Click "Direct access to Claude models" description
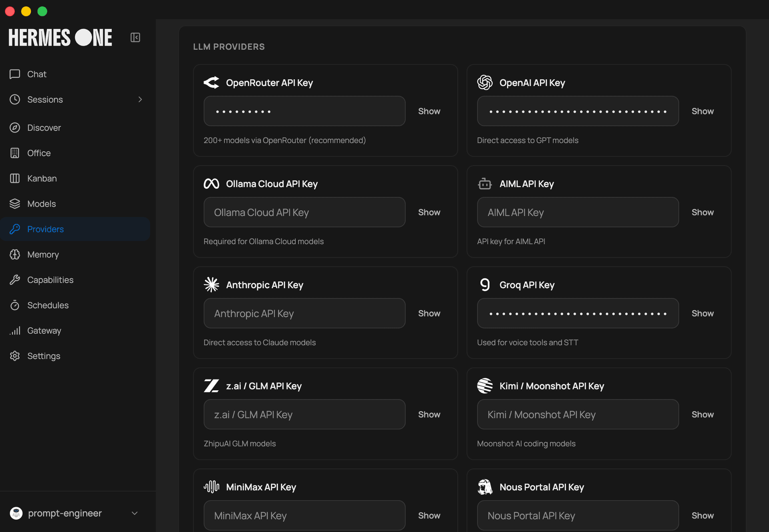769x532 pixels. click(x=260, y=342)
